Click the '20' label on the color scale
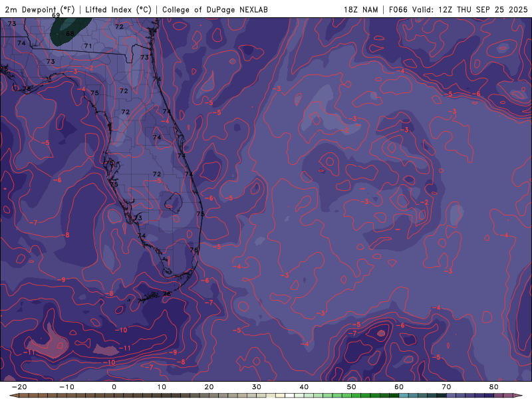This screenshot has width=532, height=399. pyautogui.click(x=209, y=387)
